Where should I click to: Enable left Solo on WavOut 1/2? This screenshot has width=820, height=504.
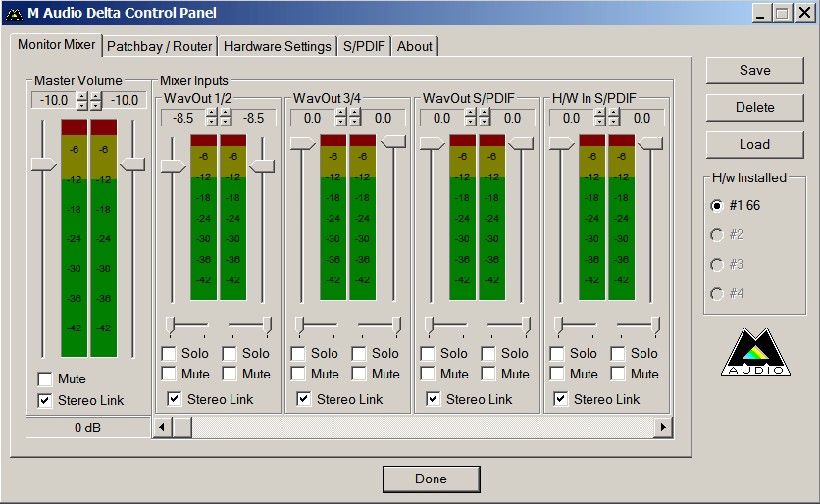169,353
